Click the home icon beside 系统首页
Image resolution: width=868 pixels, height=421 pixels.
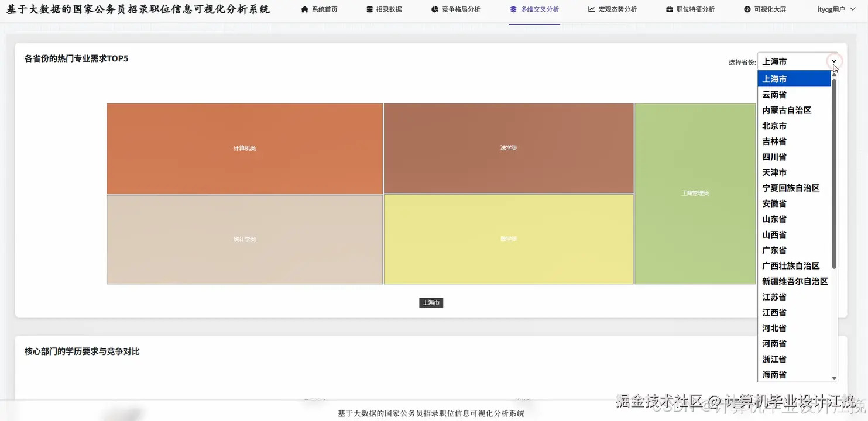304,9
